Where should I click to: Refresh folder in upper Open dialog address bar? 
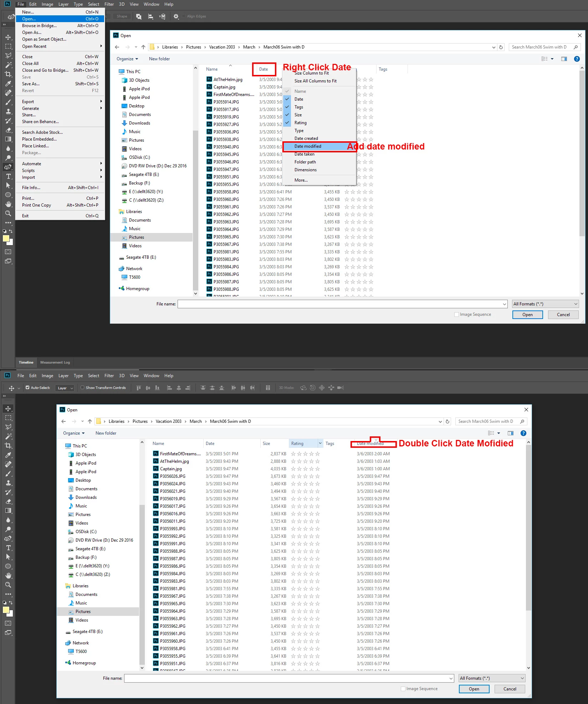coord(501,47)
